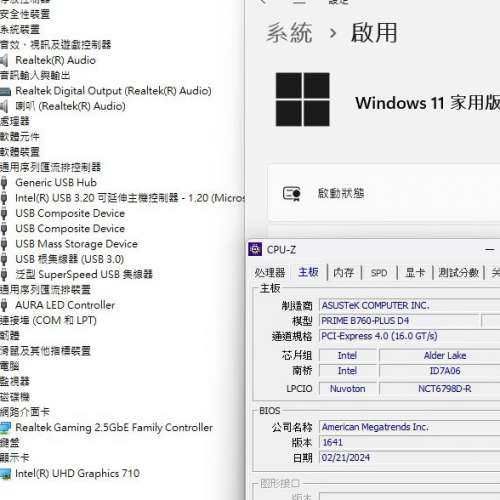The width and height of the screenshot is (500, 500).
Task: Open the SPD tab in CPU-Z
Action: tap(379, 273)
